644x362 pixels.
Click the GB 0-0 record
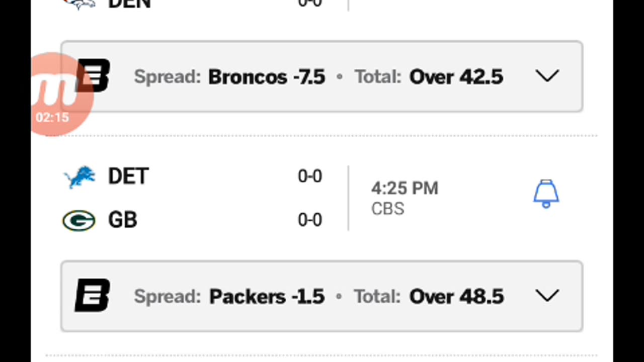point(310,220)
